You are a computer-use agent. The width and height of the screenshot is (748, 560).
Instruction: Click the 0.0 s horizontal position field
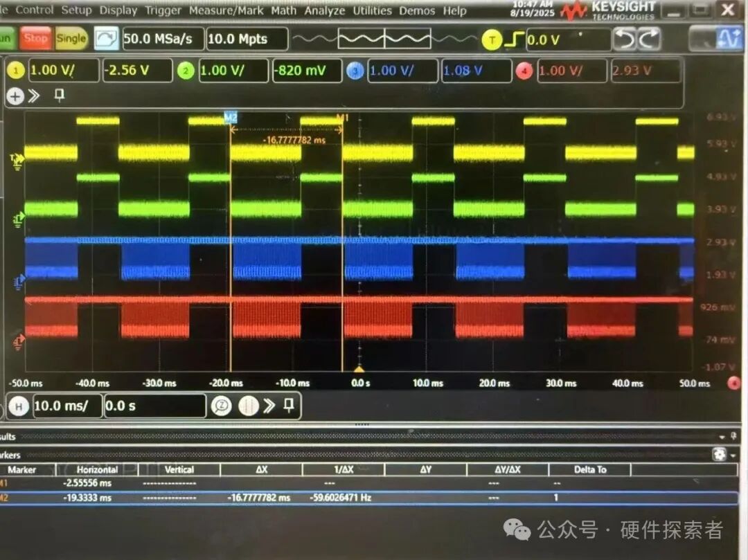pos(154,406)
